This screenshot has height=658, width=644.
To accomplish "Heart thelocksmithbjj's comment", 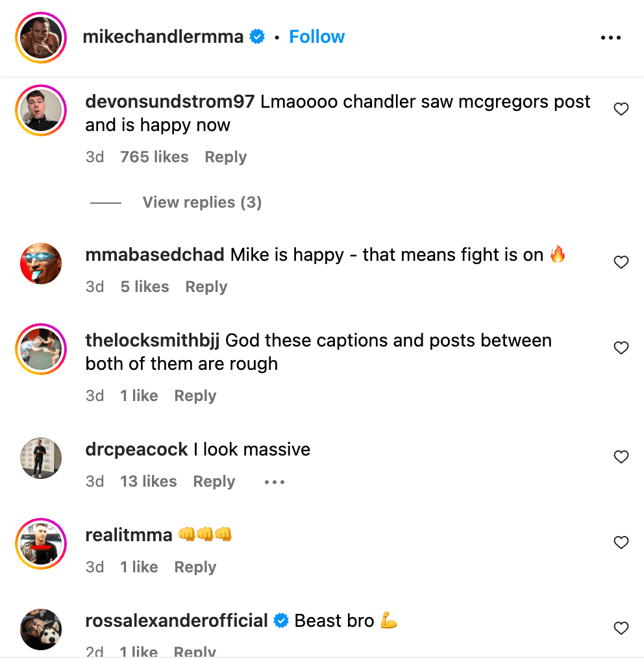I will (x=621, y=348).
